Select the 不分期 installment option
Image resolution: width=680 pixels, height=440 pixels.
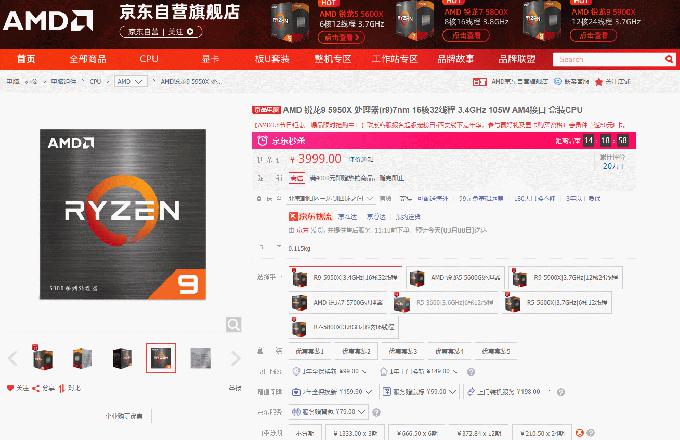(305, 433)
